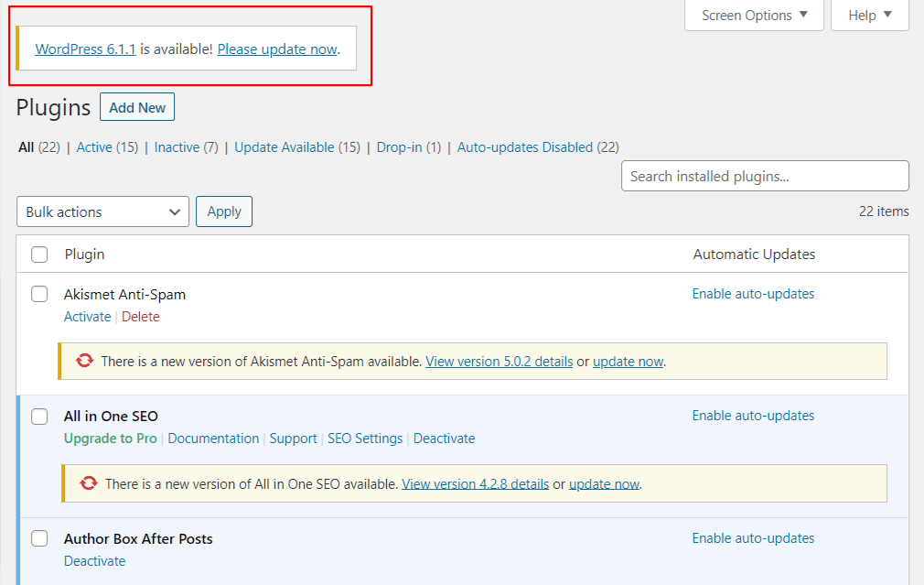The width and height of the screenshot is (924, 585).
Task: Enable auto-updates for All in One SEO
Action: click(753, 416)
